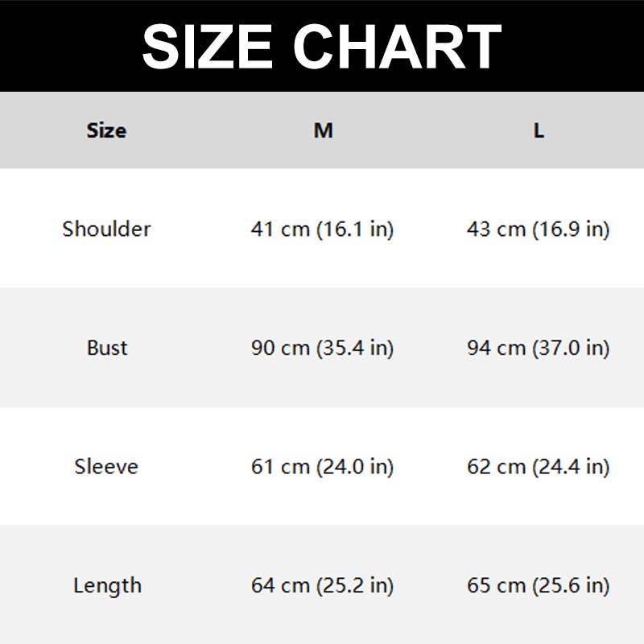
Task: Click the 25.6 in length value
Action: click(571, 585)
